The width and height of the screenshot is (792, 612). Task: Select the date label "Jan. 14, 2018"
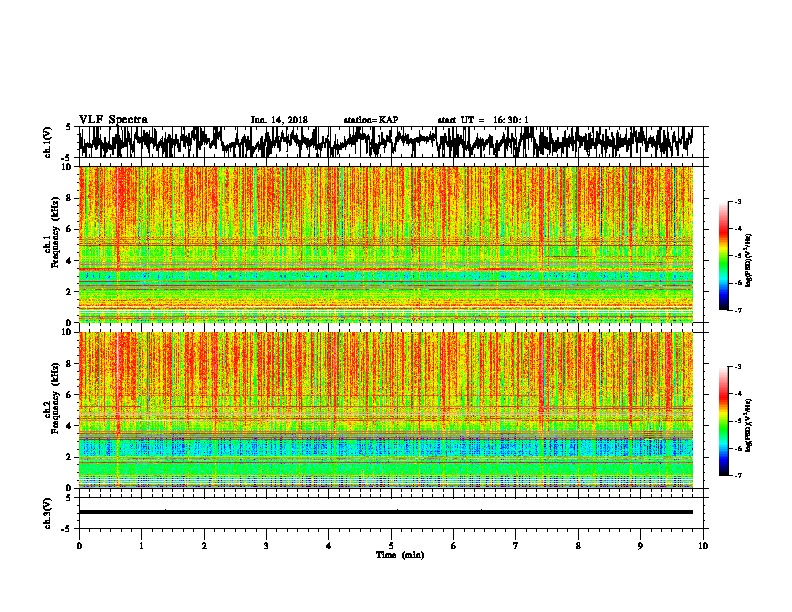coord(279,120)
